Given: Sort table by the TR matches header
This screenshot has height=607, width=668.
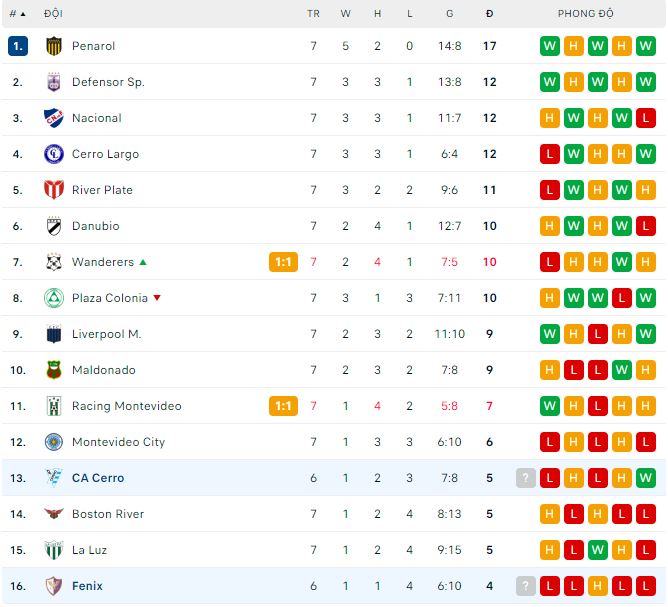Looking at the screenshot, I should (x=313, y=14).
